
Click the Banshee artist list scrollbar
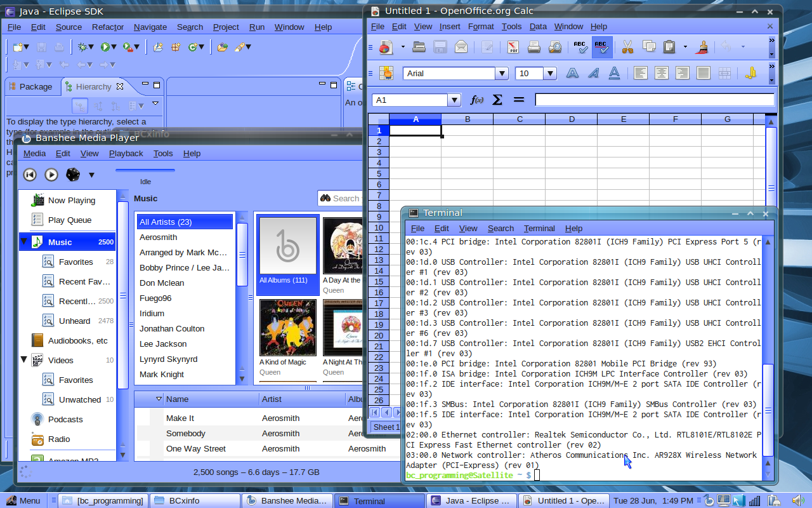(242, 254)
